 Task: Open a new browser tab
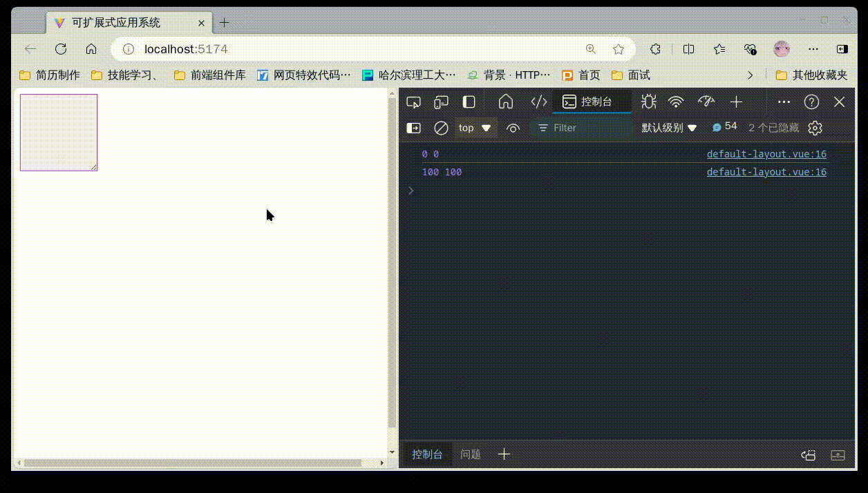point(224,23)
